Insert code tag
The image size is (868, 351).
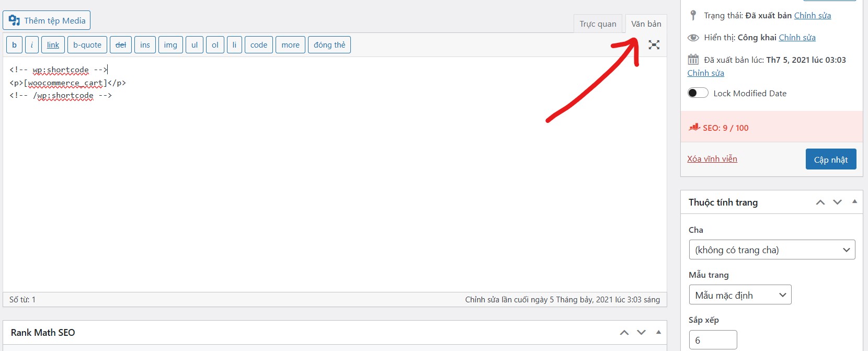[x=259, y=45]
